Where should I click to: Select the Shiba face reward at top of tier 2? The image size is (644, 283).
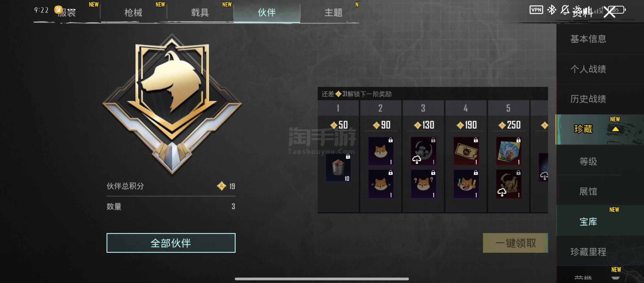pos(381,151)
